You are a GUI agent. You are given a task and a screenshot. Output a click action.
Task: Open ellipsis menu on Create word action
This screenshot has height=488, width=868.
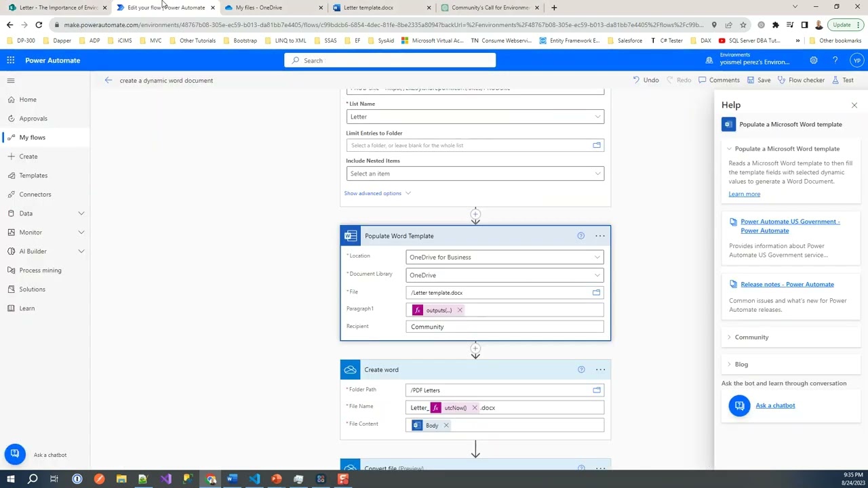tap(600, 369)
